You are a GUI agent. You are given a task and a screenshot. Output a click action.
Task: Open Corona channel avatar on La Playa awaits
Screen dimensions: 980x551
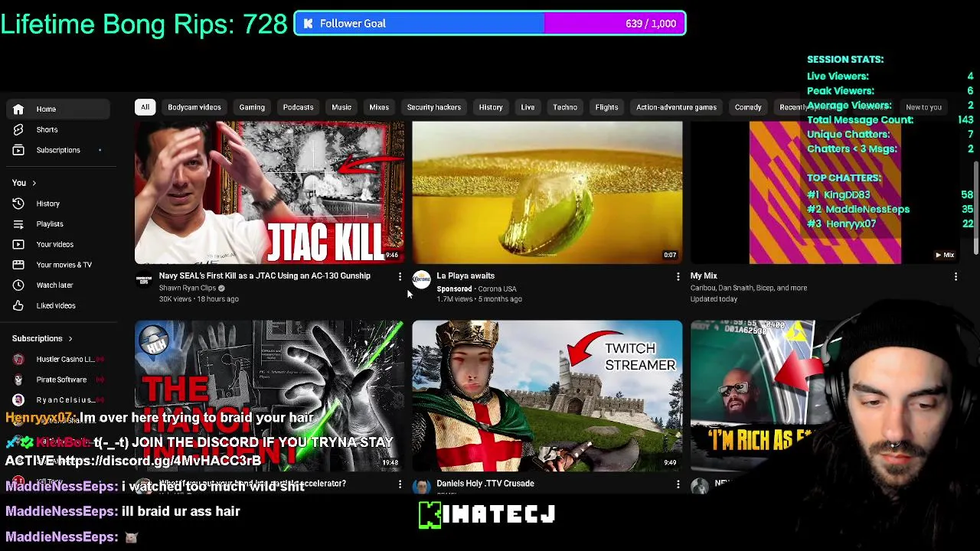point(422,280)
